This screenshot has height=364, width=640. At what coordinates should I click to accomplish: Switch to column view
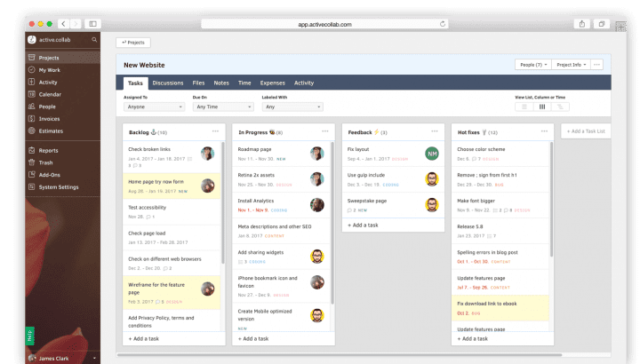(541, 107)
